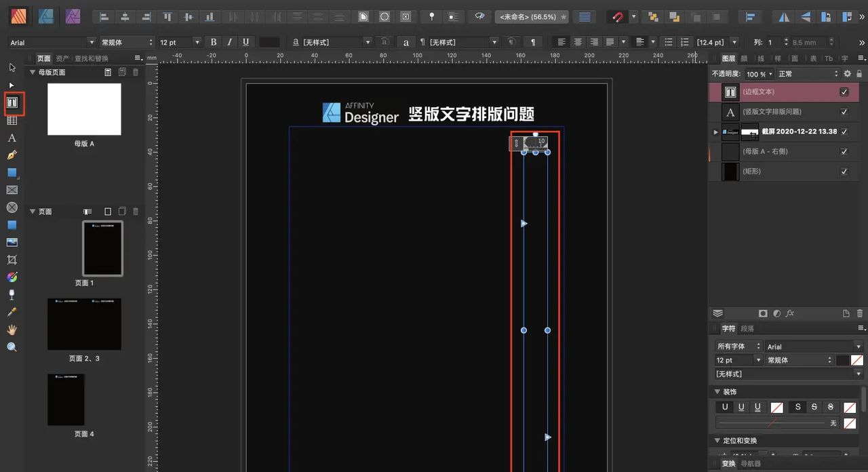Select the Move tool arrow
The image size is (868, 472).
pyautogui.click(x=11, y=67)
